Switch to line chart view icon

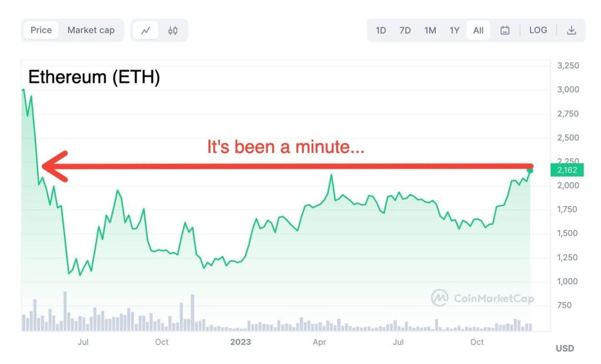pyautogui.click(x=146, y=30)
